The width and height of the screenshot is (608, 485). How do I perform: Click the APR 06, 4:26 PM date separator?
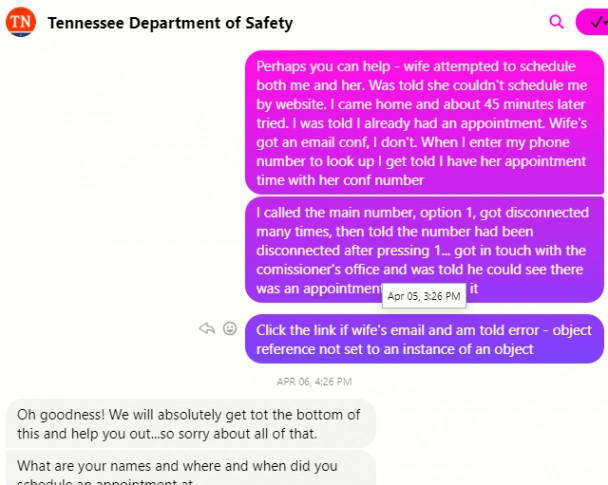[x=314, y=382]
